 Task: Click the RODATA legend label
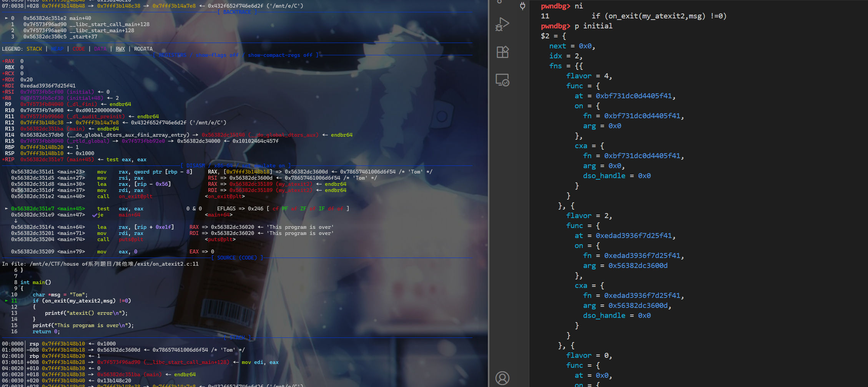(143, 49)
